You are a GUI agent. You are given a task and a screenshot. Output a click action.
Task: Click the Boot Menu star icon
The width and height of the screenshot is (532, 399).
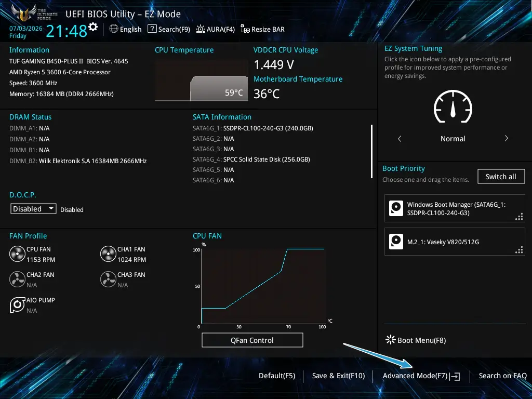click(x=391, y=340)
